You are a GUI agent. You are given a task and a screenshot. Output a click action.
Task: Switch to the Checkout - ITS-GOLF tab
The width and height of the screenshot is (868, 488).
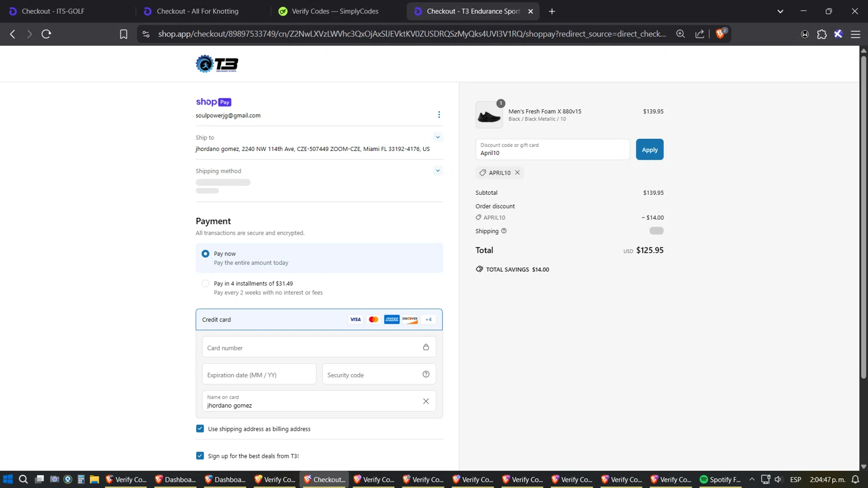click(67, 11)
